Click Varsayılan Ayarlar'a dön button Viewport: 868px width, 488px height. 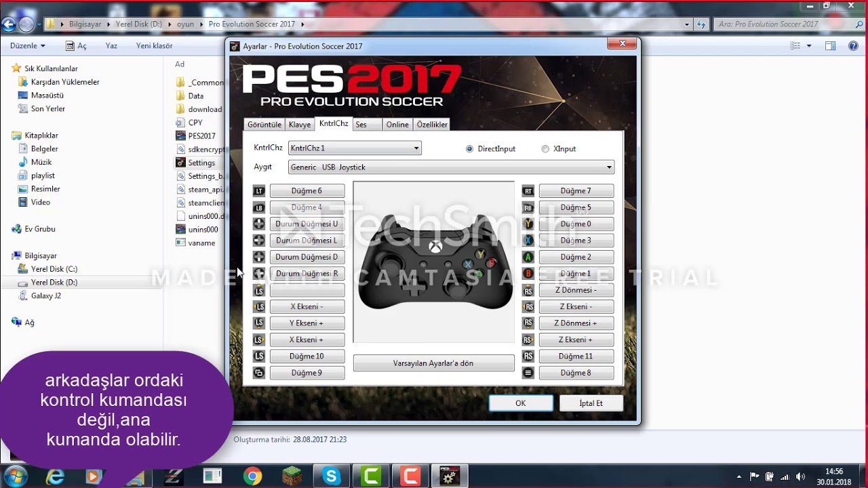tap(433, 363)
